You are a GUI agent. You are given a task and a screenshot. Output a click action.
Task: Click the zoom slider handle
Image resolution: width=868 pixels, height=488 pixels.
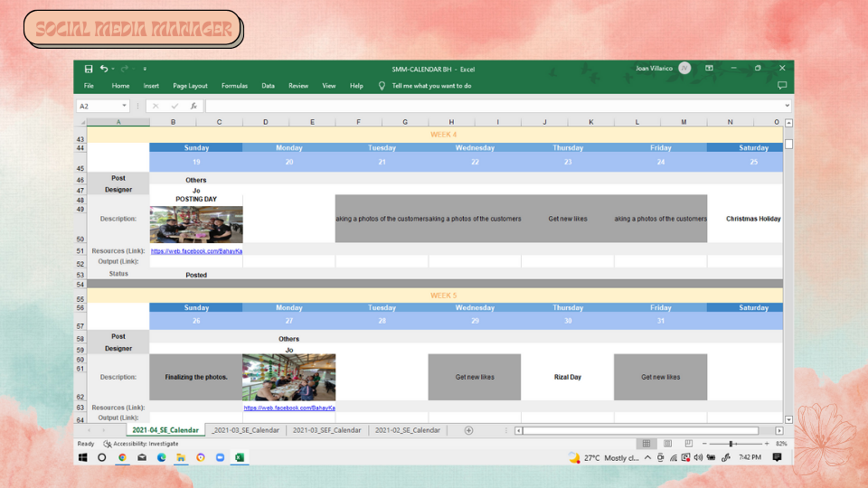(731, 444)
